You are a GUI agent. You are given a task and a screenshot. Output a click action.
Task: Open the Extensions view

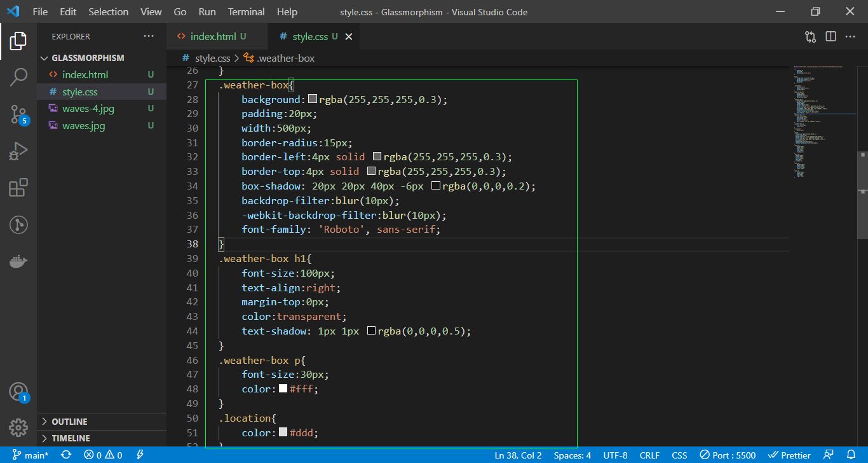(x=18, y=188)
